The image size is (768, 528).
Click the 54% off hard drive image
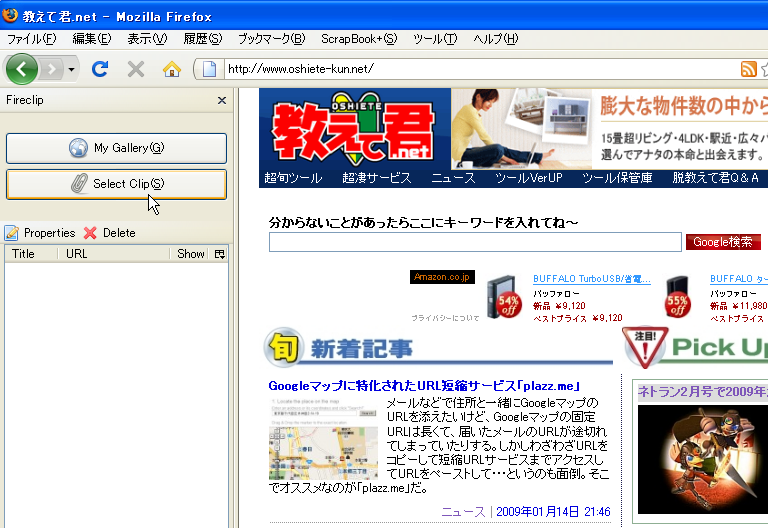(x=503, y=297)
